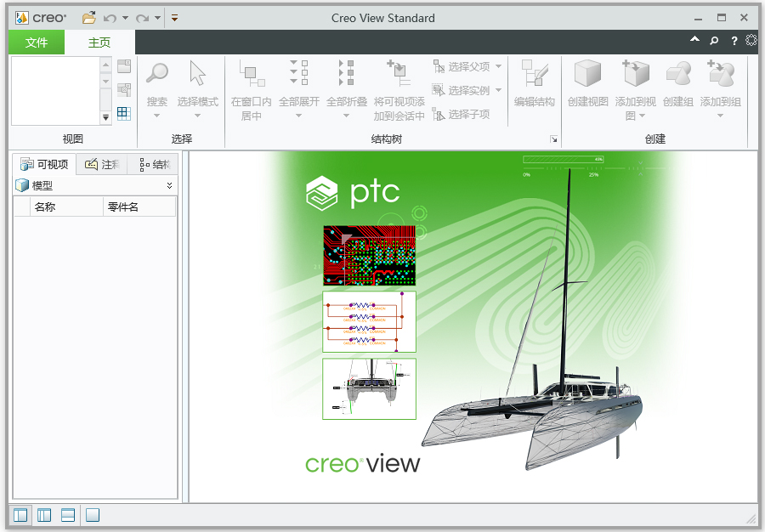Click the 全部折叠 collapse-all icon

[x=346, y=72]
